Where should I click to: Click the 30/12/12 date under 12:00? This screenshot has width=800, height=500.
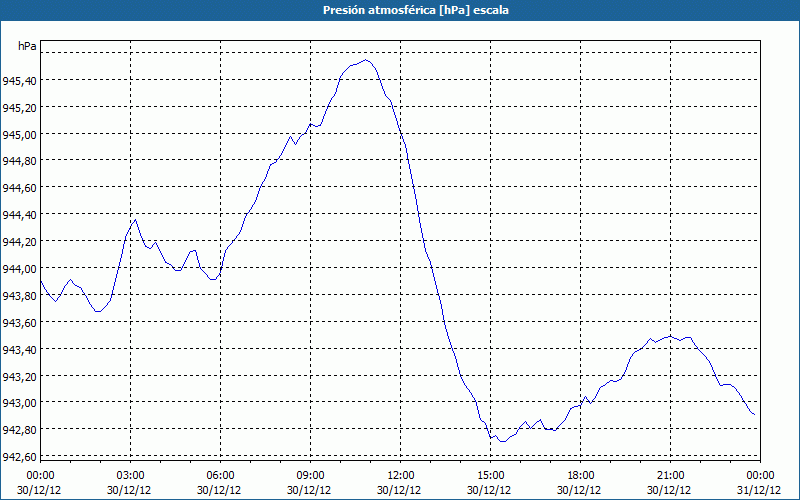pyautogui.click(x=399, y=490)
